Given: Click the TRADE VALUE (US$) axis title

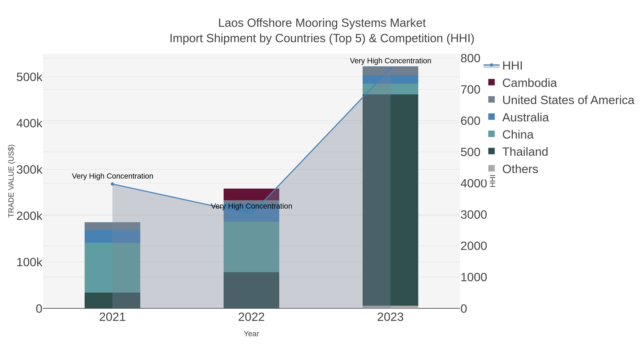Looking at the screenshot, I should coord(11,181).
